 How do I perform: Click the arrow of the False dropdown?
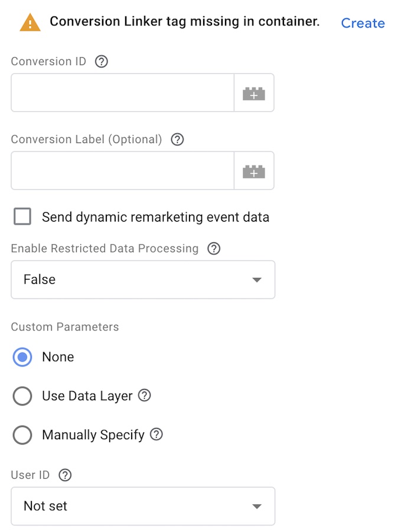pos(257,280)
